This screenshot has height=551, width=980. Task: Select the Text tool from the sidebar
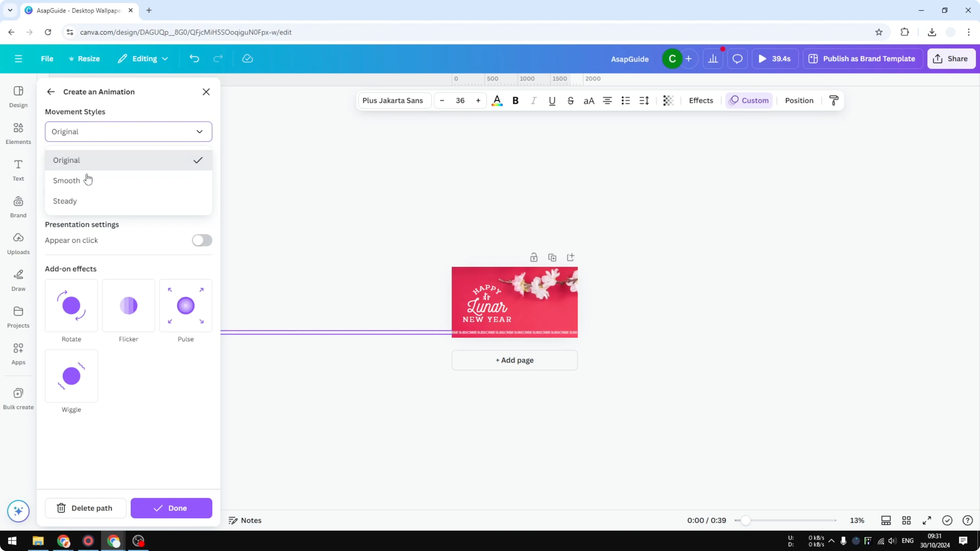tap(18, 170)
